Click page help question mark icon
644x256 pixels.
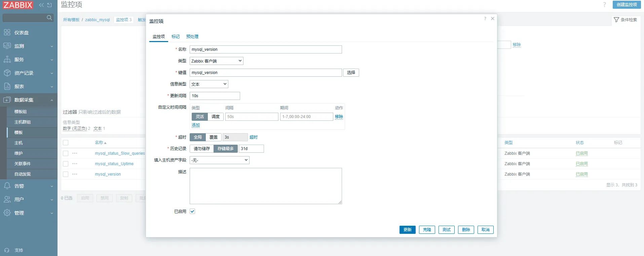click(604, 5)
